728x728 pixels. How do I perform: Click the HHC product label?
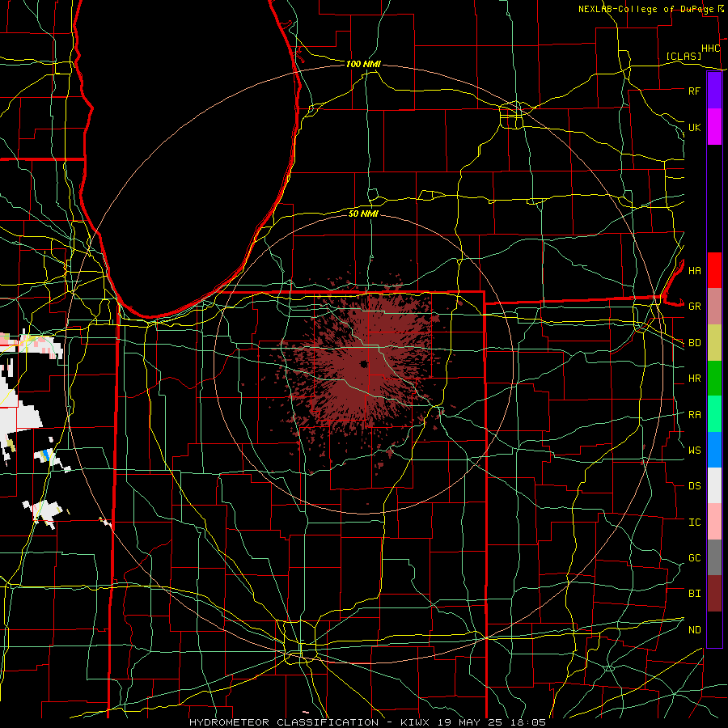[x=710, y=49]
